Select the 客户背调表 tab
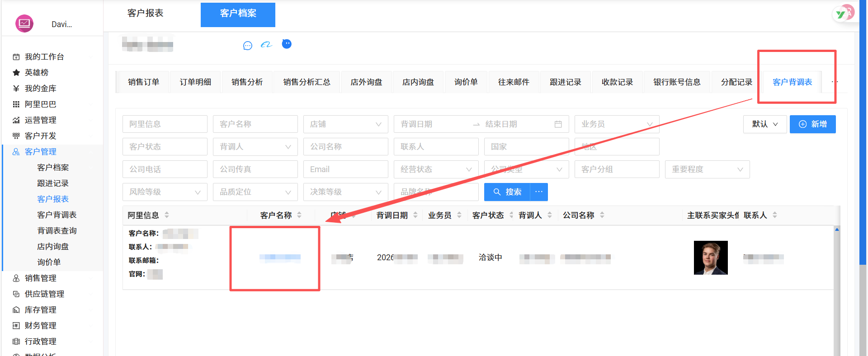The image size is (868, 356). click(792, 82)
